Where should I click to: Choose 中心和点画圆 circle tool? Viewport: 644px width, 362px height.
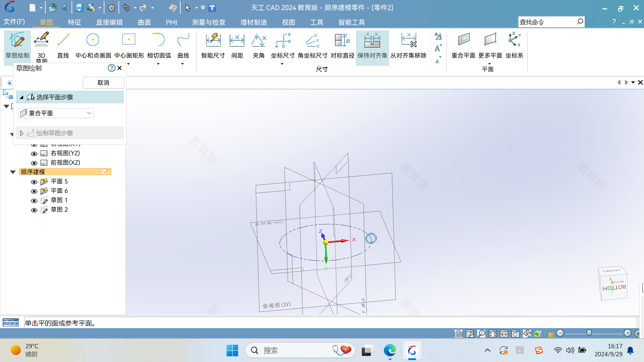coord(93,46)
